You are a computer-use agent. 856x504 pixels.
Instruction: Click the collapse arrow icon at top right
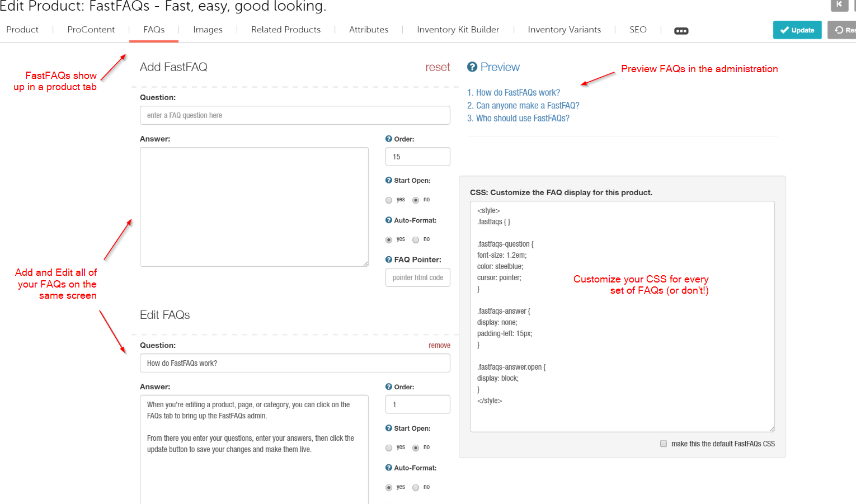coord(839,4)
